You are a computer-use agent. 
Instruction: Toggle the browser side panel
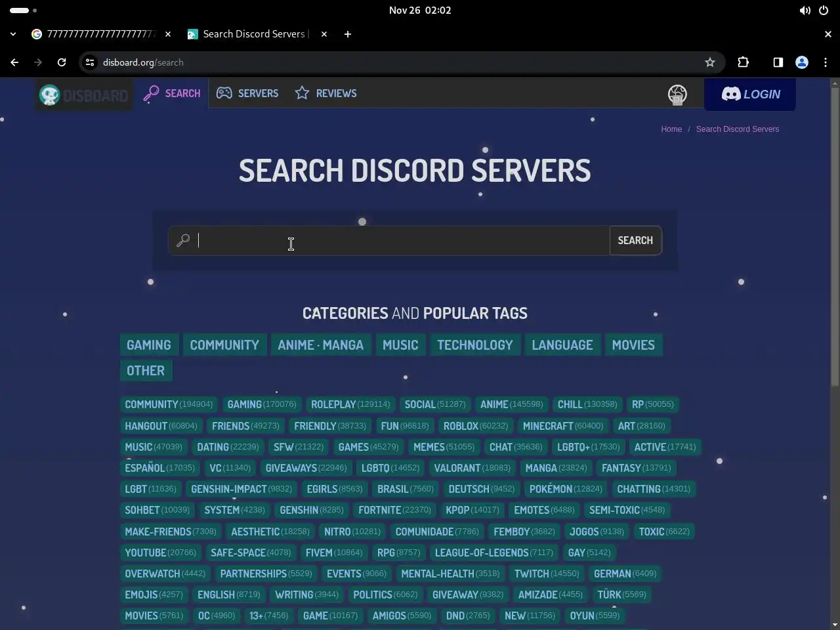(778, 62)
